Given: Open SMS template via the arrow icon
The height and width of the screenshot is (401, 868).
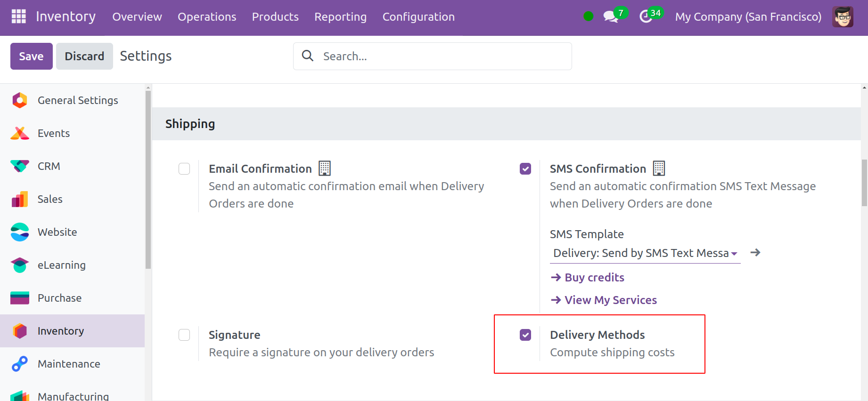Looking at the screenshot, I should (x=755, y=253).
